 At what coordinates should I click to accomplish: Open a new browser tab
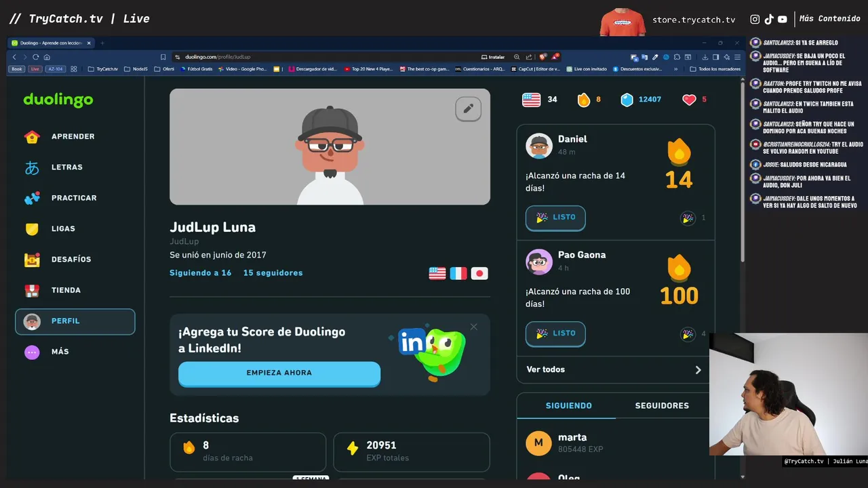(x=102, y=43)
